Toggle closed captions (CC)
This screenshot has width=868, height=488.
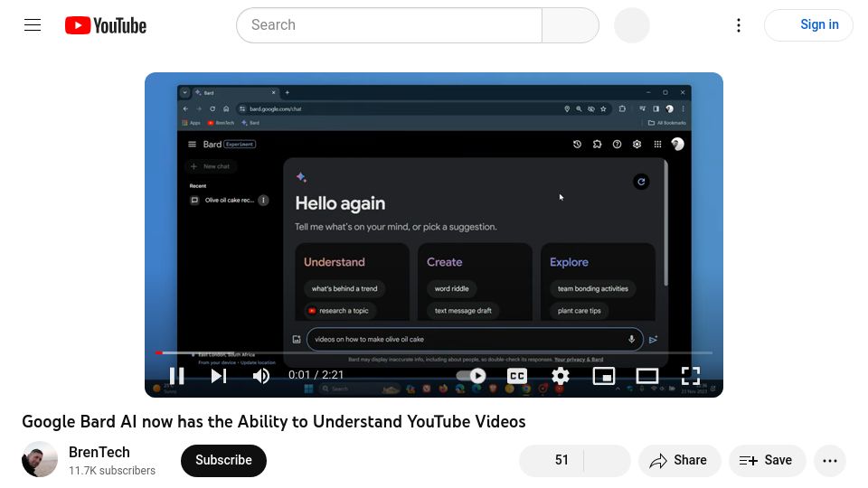click(x=516, y=376)
